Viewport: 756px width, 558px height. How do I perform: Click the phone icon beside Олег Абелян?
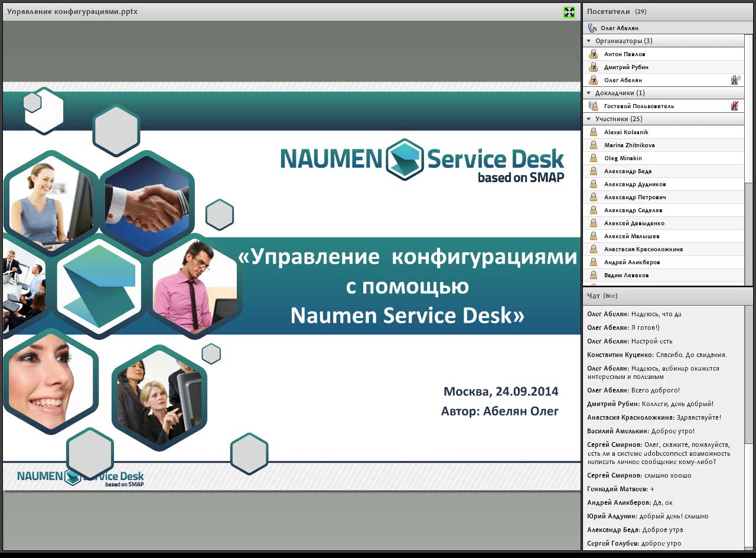592,28
